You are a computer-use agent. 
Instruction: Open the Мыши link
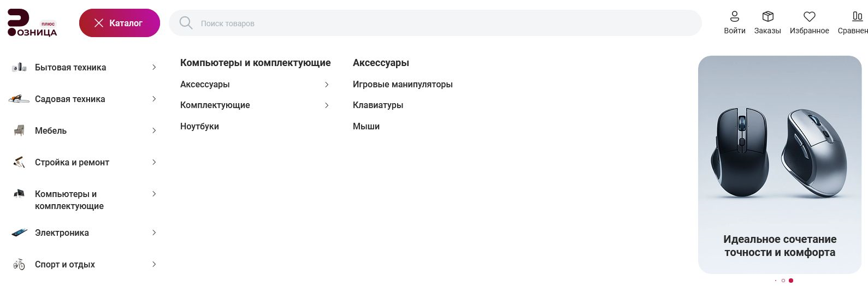(x=366, y=126)
